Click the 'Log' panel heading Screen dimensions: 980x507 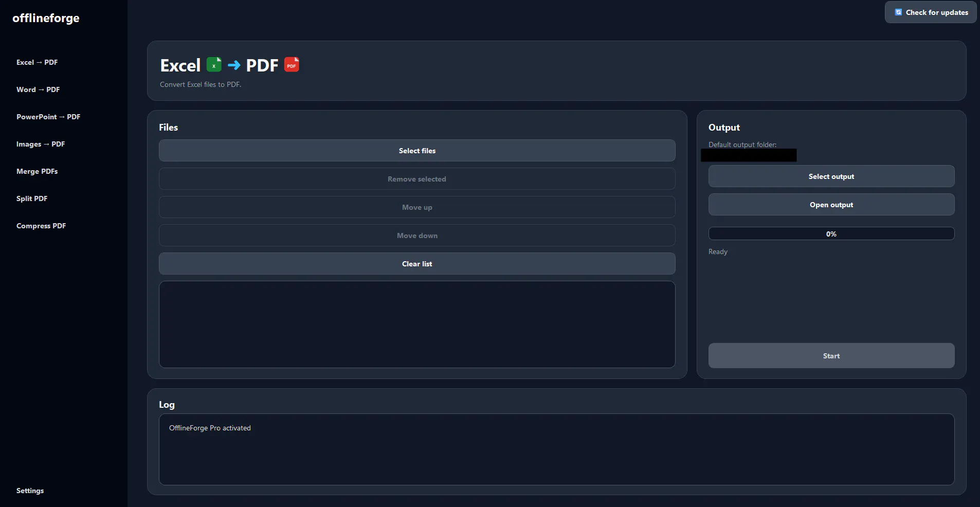167,405
